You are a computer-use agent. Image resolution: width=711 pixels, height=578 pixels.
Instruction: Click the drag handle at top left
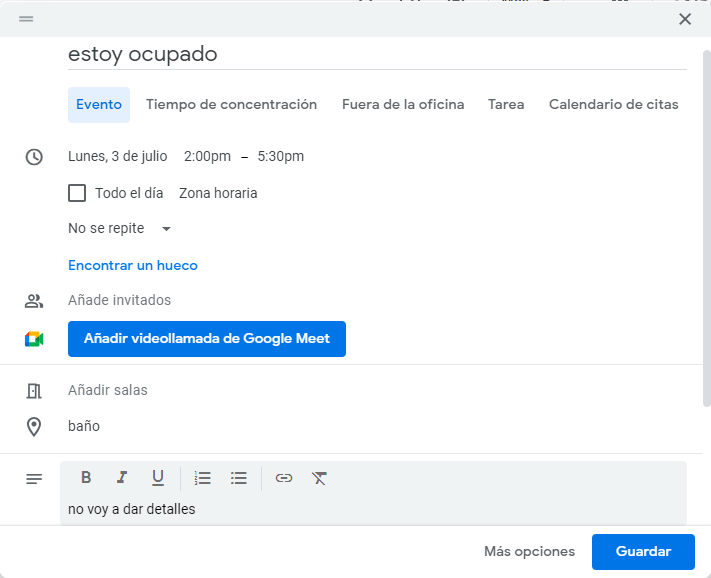[26, 19]
